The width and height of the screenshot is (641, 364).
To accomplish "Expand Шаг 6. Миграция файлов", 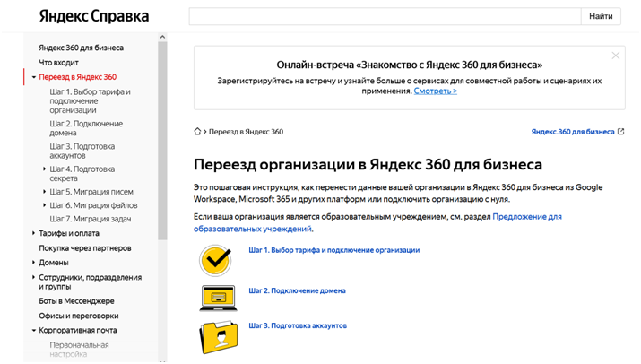I will (x=44, y=205).
